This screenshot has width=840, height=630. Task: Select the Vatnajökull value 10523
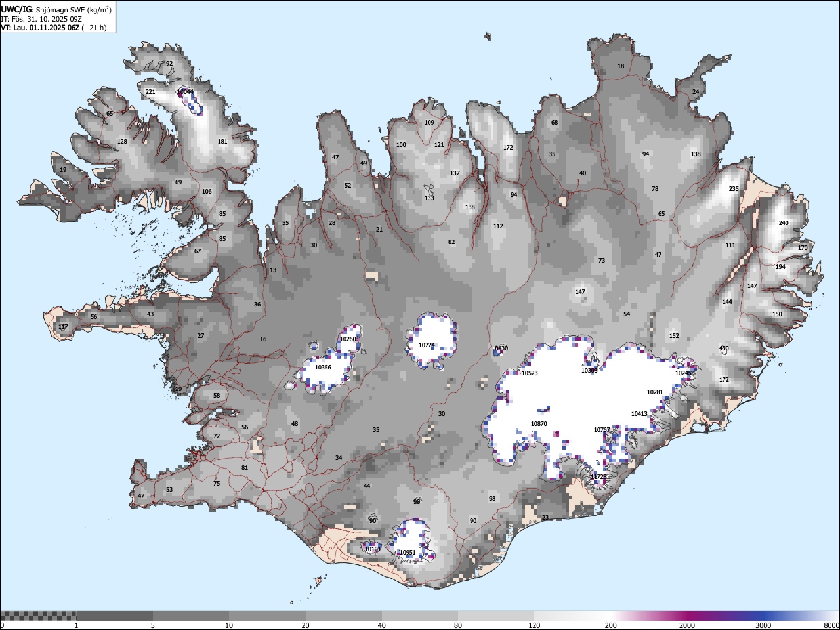pos(530,373)
